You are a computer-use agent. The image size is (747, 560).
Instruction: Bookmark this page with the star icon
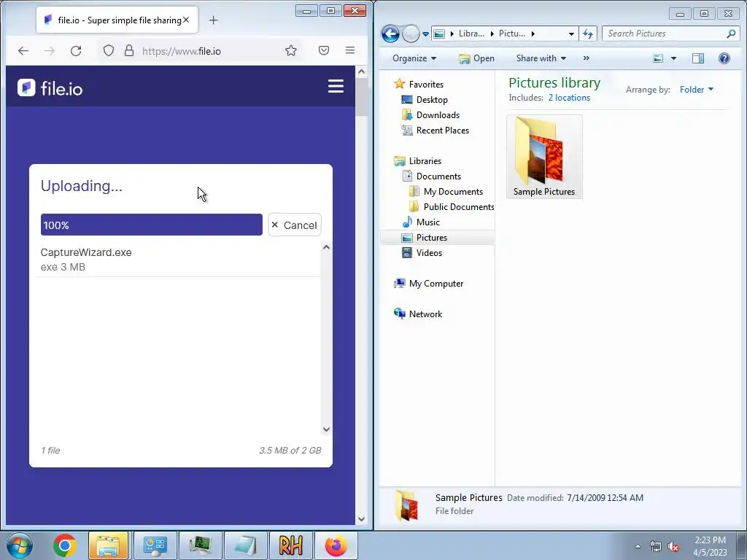coord(290,50)
